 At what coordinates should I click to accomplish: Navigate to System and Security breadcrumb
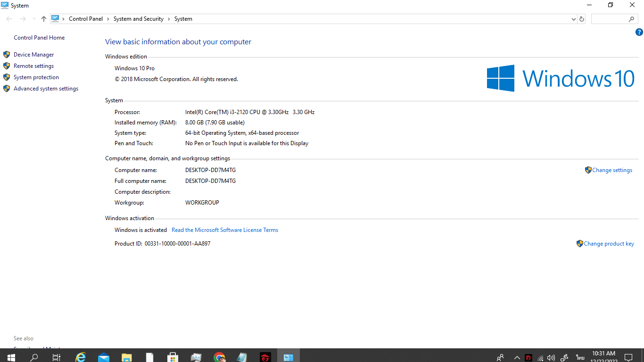tap(139, 19)
